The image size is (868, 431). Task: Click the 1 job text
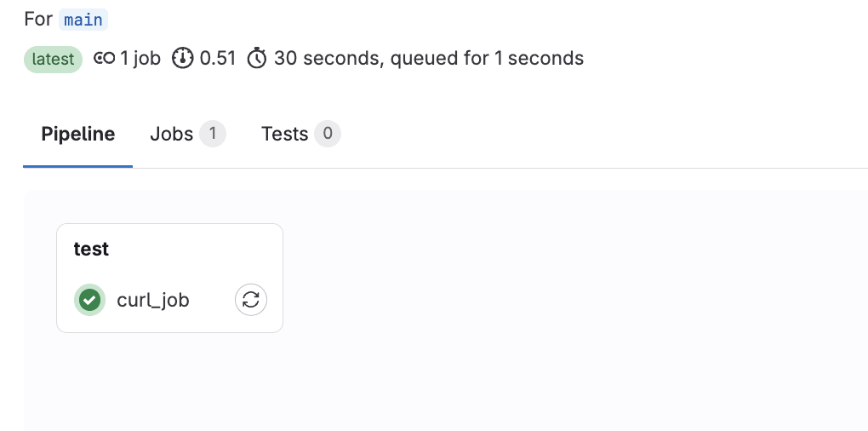140,58
